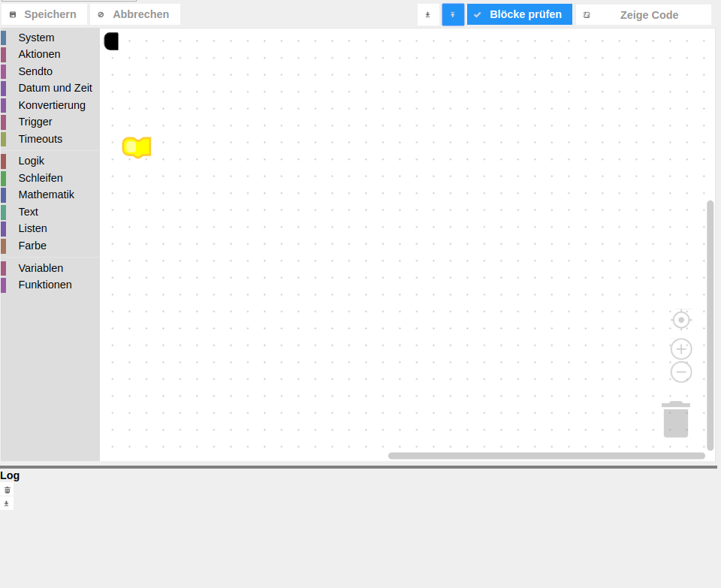The width and height of the screenshot is (721, 588).
Task: Open the Datum und Zeit category
Action: tap(50, 88)
